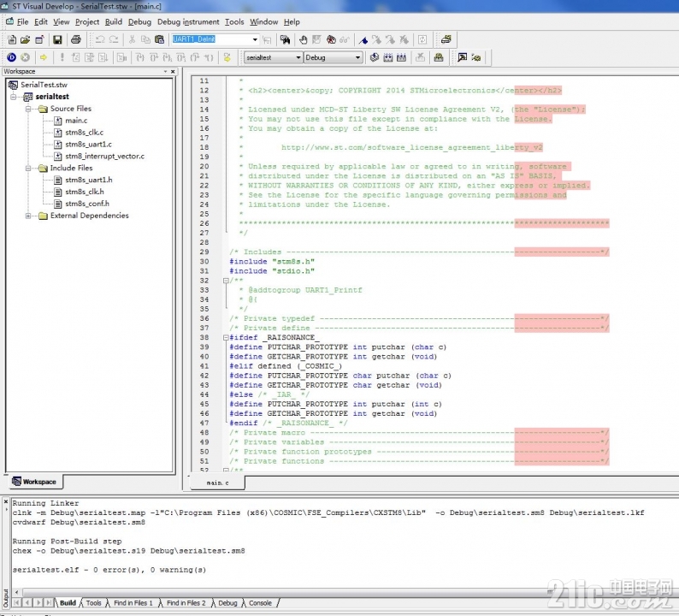Viewport: 679px width, 616px height.
Task: Click the Find in Files binoculars icon
Action: (x=285, y=40)
